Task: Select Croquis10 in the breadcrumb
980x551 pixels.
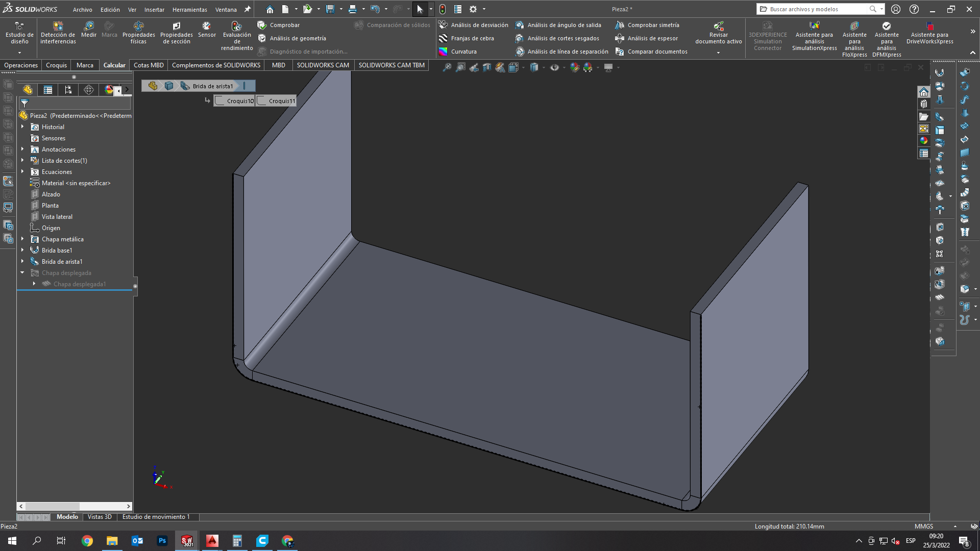Action: click(235, 101)
